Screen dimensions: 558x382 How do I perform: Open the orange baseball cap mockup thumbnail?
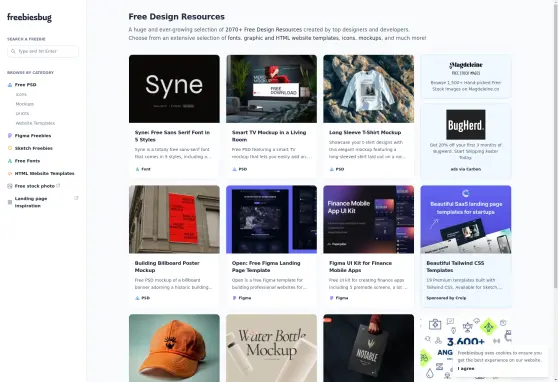[x=174, y=348]
